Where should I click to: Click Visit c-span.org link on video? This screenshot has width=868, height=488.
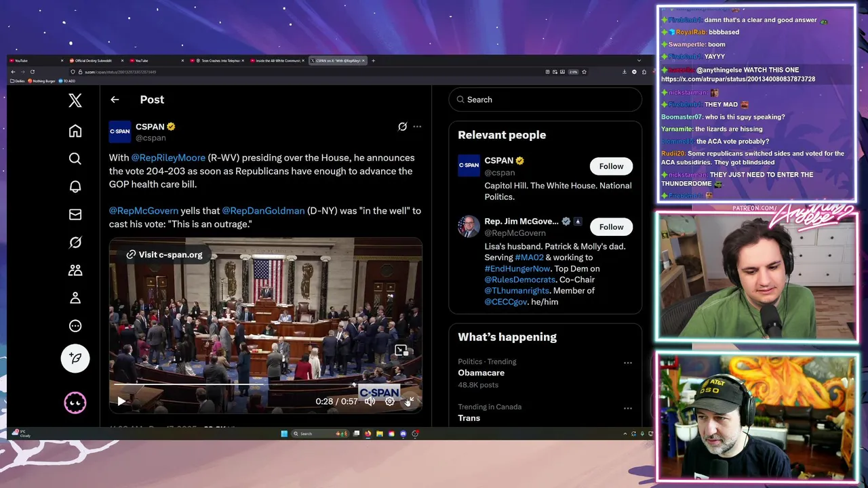tap(164, 254)
